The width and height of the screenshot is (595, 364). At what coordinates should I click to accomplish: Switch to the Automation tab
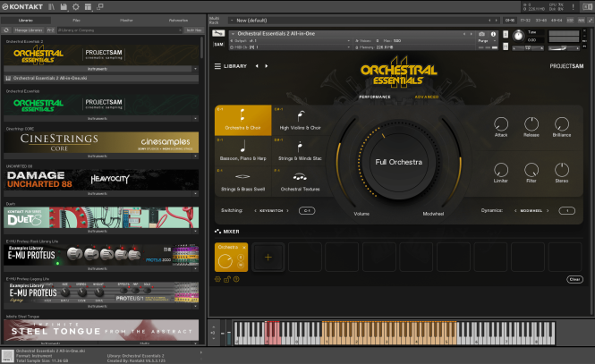[178, 20]
